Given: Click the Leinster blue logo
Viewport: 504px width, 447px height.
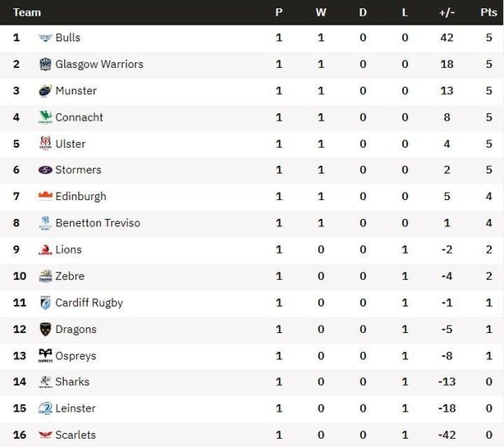Looking at the screenshot, I should click(x=45, y=408).
